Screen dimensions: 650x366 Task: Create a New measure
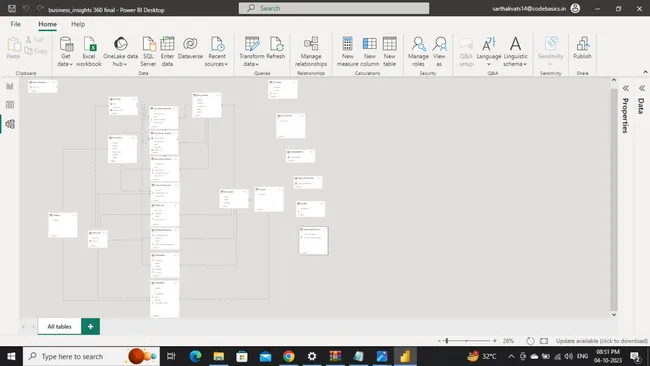pyautogui.click(x=347, y=51)
